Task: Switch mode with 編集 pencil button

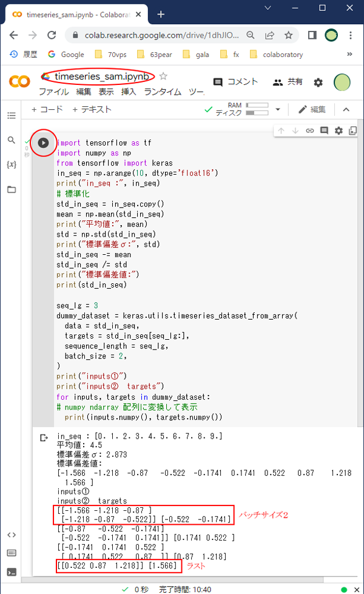Action: coord(312,109)
